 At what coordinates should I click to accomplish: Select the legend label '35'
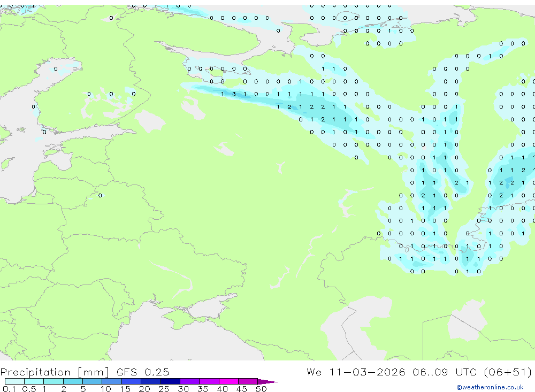click(203, 389)
